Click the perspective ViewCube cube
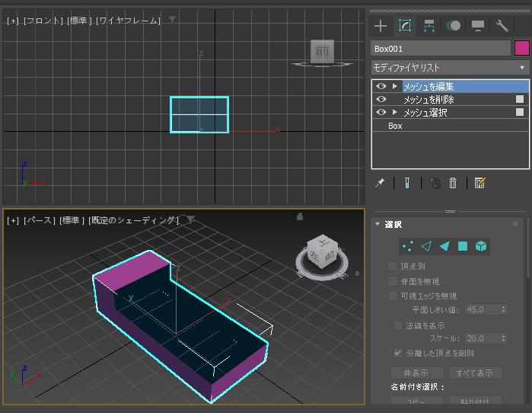Image resolution: width=532 pixels, height=413 pixels. tap(322, 251)
